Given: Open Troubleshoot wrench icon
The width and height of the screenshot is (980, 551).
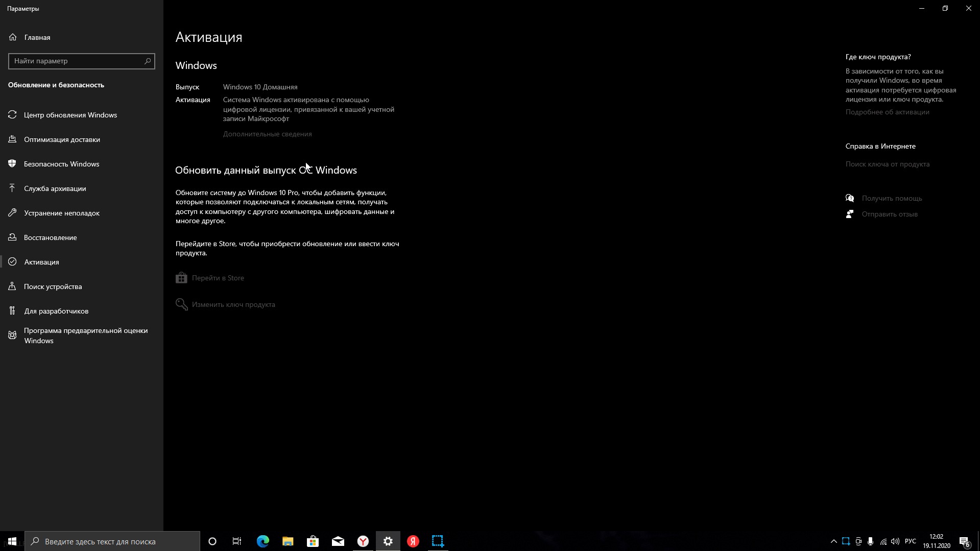Looking at the screenshot, I should [12, 213].
